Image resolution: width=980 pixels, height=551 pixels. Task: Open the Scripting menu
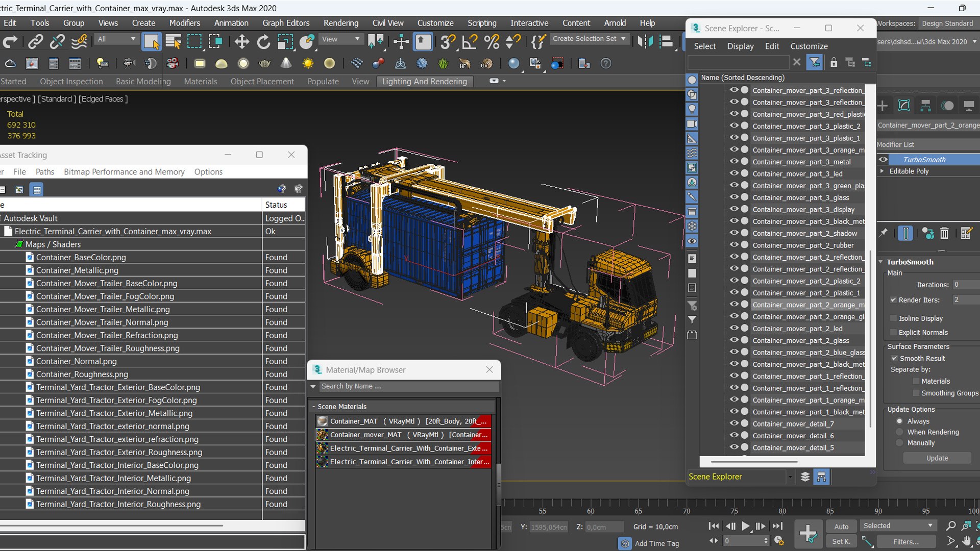[482, 23]
